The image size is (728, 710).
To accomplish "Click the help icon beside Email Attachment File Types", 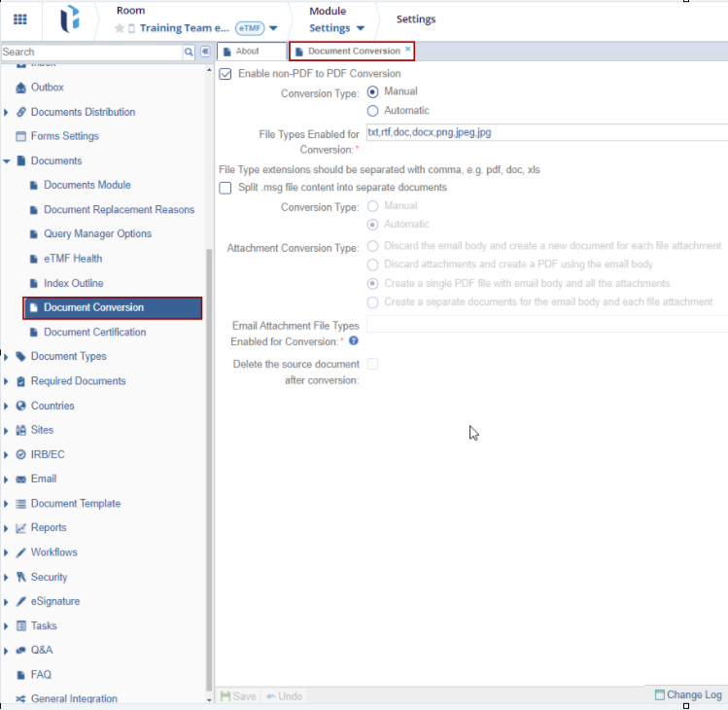I will 353,341.
